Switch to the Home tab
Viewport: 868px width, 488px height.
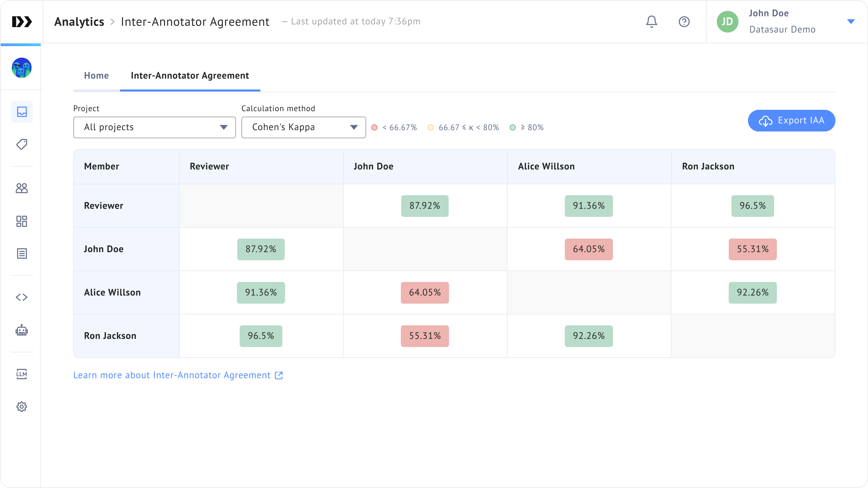tap(96, 75)
